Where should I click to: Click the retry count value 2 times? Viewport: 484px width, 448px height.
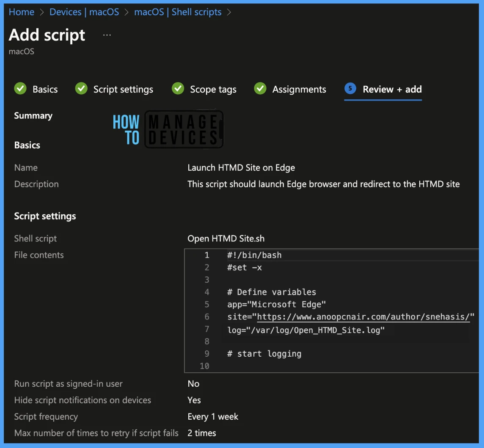pyautogui.click(x=201, y=433)
